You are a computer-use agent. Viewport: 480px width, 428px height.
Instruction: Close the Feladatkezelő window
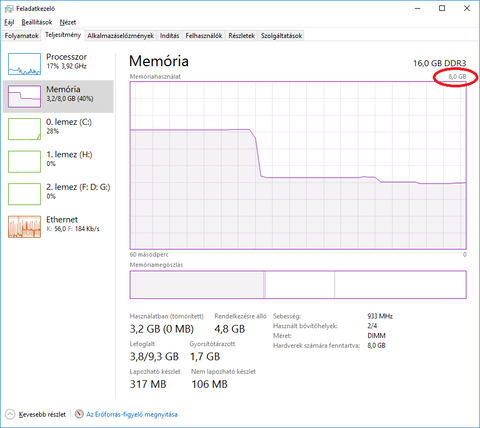467,8
